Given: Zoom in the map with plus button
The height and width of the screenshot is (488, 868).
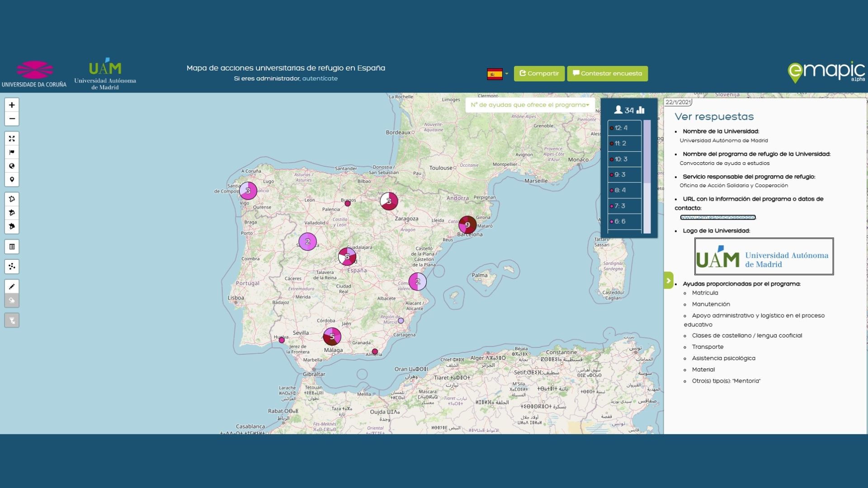Looking at the screenshot, I should pyautogui.click(x=12, y=105).
